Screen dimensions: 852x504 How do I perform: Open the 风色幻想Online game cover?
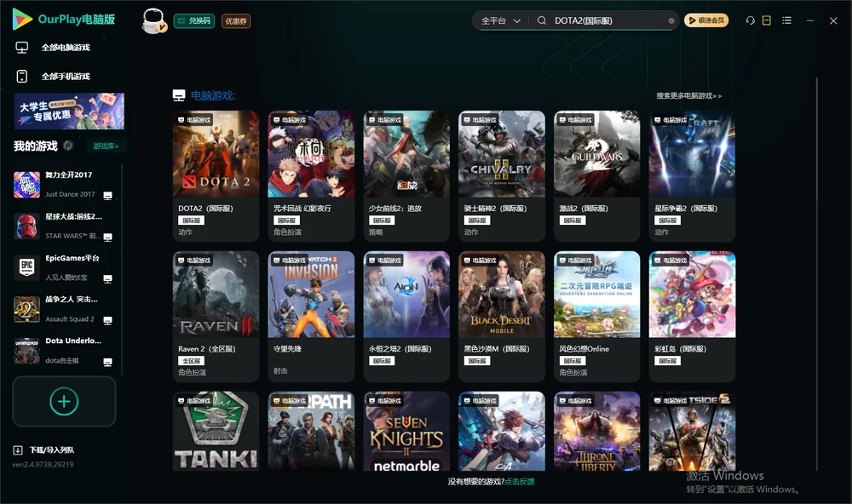[x=596, y=295]
